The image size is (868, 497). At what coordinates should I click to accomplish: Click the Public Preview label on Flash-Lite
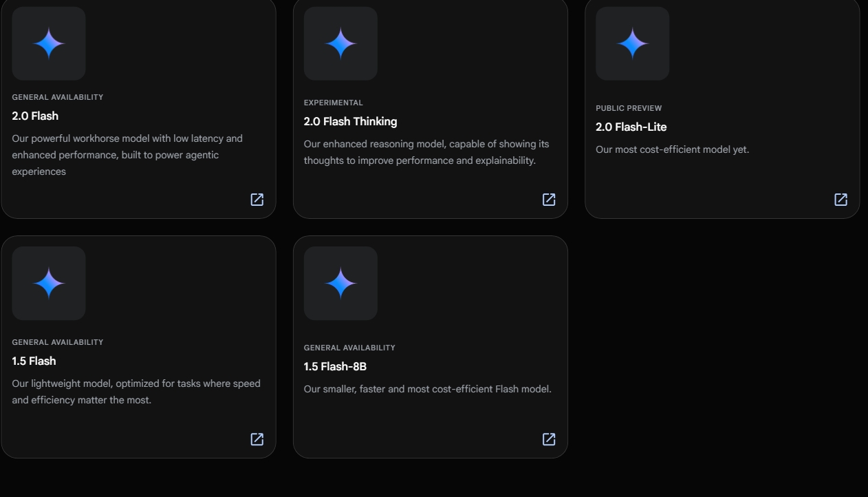pos(629,108)
